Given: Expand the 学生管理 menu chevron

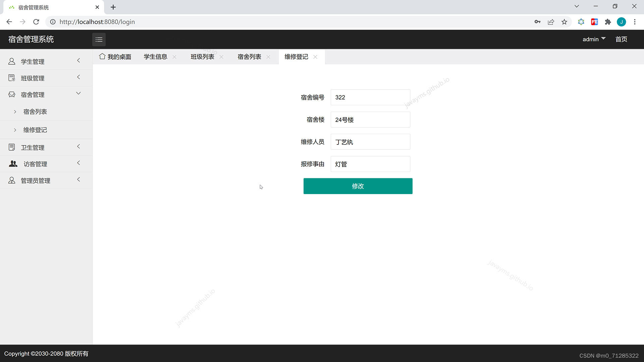Looking at the screenshot, I should click(78, 61).
